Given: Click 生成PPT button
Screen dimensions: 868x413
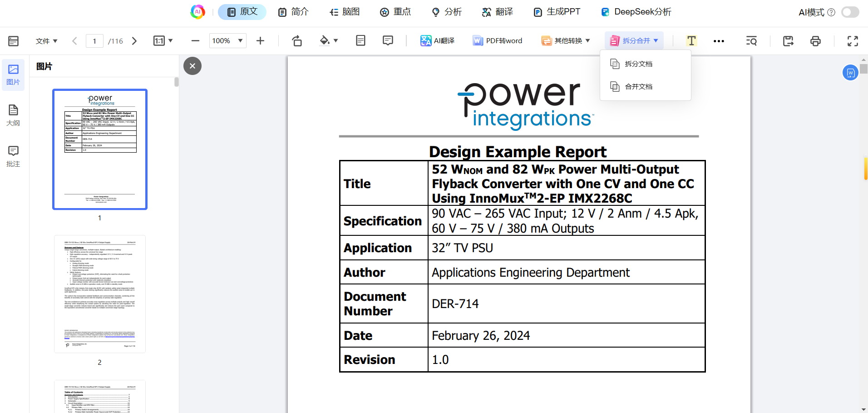Looking at the screenshot, I should pos(557,12).
